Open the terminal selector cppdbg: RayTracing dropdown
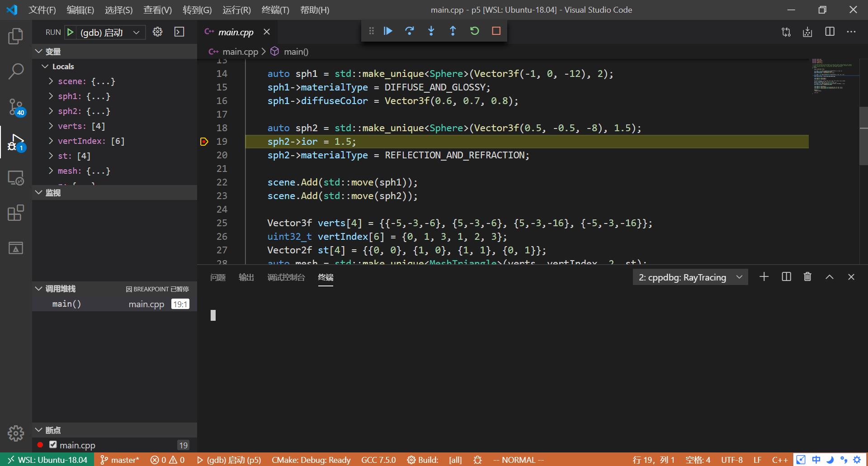Screen dimensions: 868x466 tap(690, 277)
